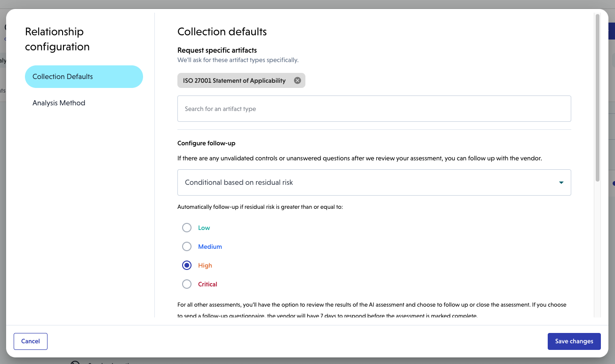Screen dimensions: 615x364
Task: Click the ISO 27001 Statement of Applicability chip label
Action: click(x=234, y=80)
